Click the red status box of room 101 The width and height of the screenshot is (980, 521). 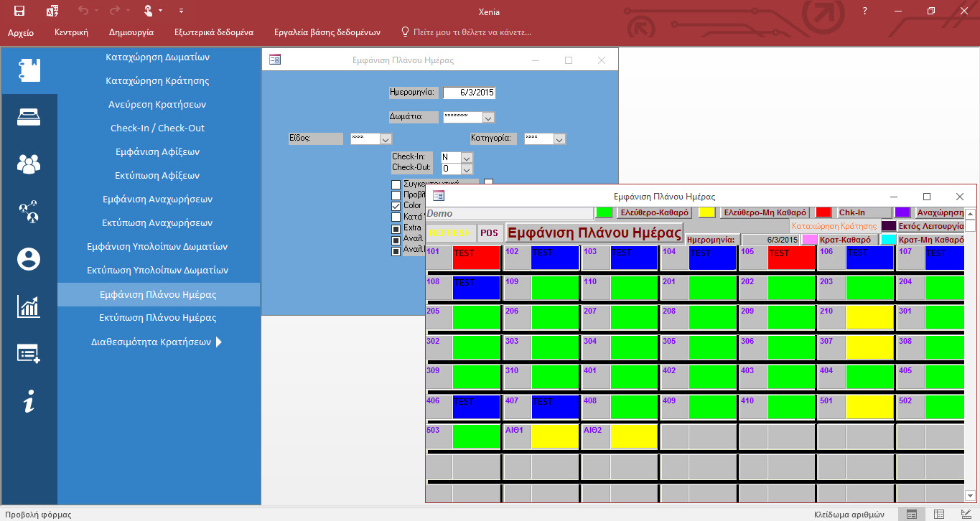[476, 258]
